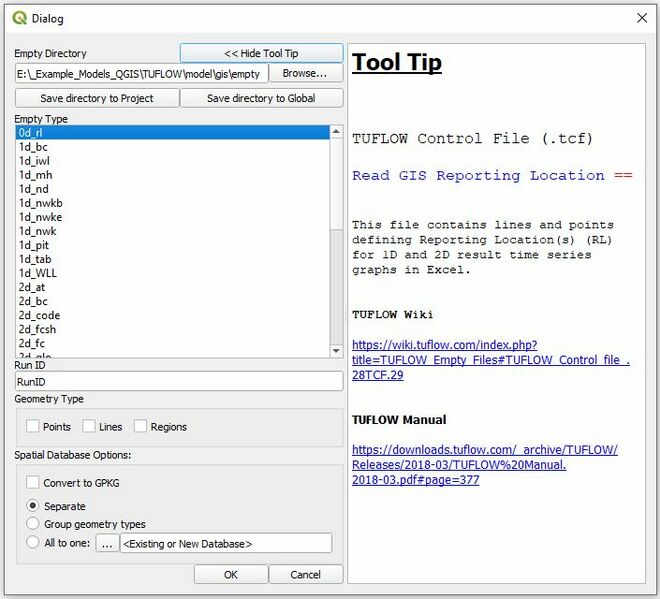Viewport: 660px width, 599px height.
Task: Select 1d_nwk in Empty Type list
Action: [40, 231]
